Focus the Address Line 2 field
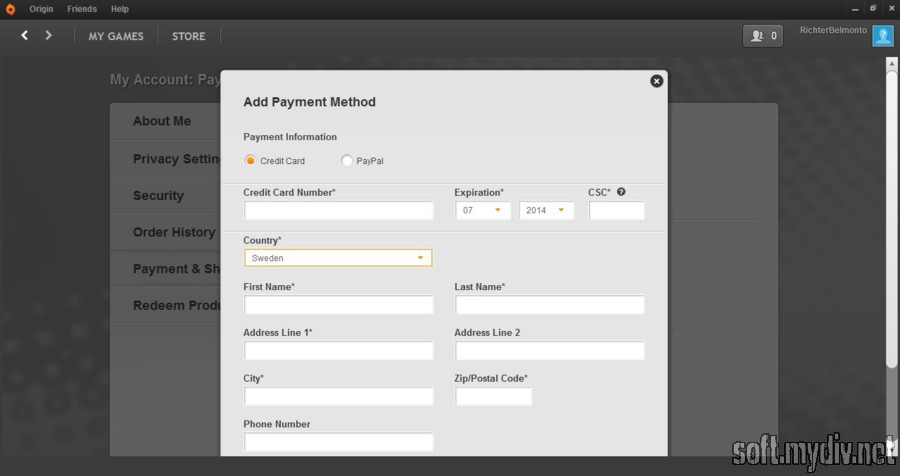 (550, 350)
